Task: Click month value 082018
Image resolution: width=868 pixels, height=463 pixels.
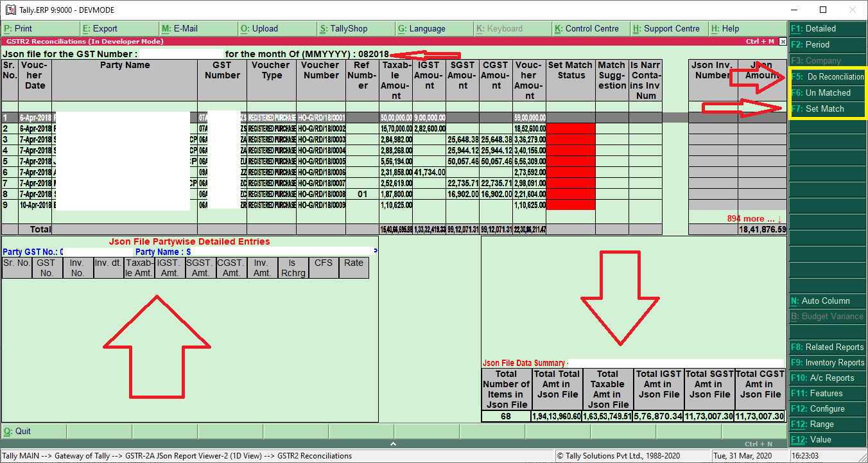Action: 374,54
